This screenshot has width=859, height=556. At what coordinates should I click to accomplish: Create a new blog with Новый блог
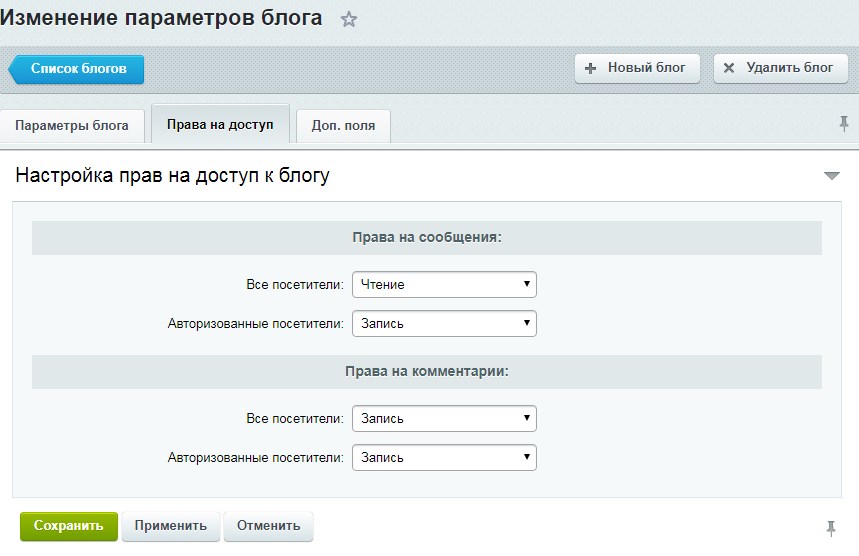click(637, 68)
